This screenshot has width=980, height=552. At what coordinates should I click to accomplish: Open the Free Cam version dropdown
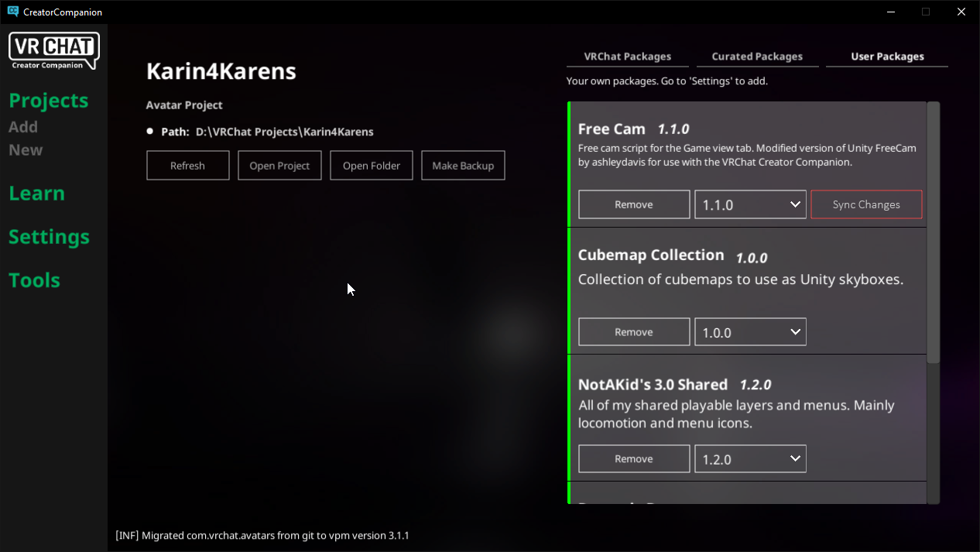pos(750,204)
